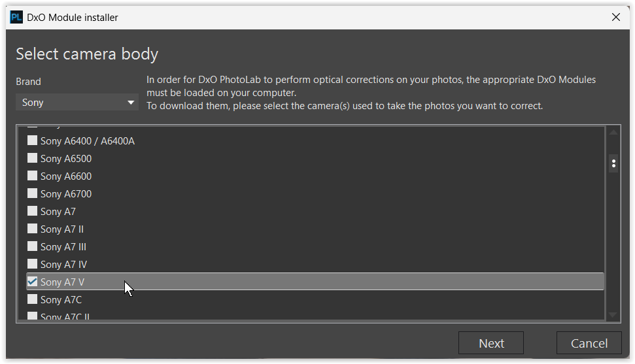The width and height of the screenshot is (635, 364).
Task: Check the box for Sony A7
Action: [x=32, y=211]
